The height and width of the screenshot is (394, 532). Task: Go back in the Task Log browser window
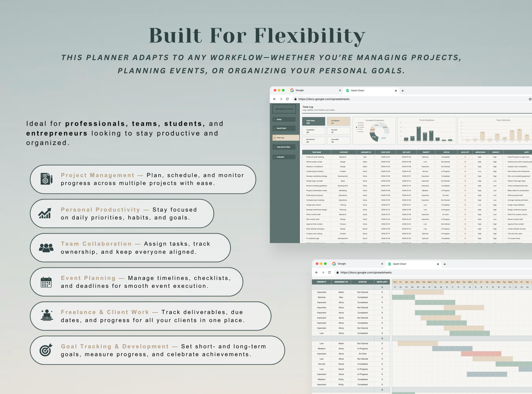point(274,99)
